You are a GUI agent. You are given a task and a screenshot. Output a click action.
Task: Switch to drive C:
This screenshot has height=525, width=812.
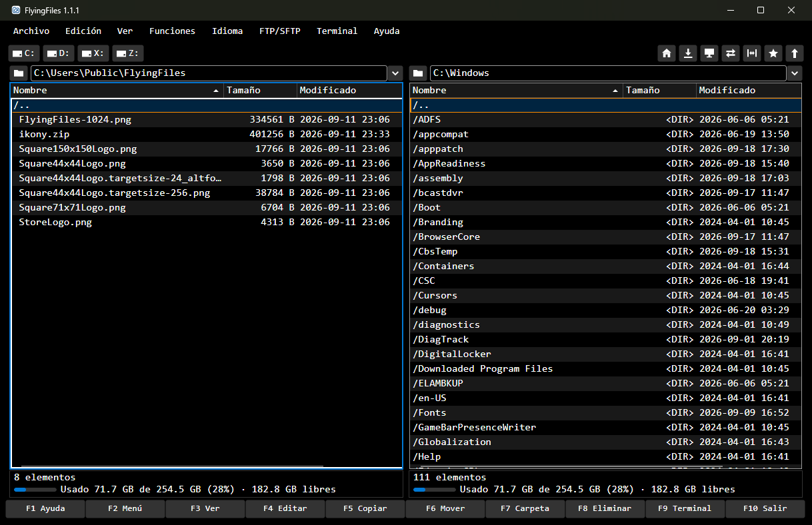tap(24, 54)
